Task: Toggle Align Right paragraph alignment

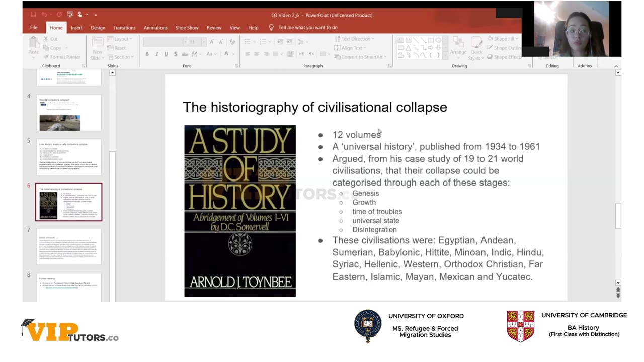Action: [x=266, y=54]
